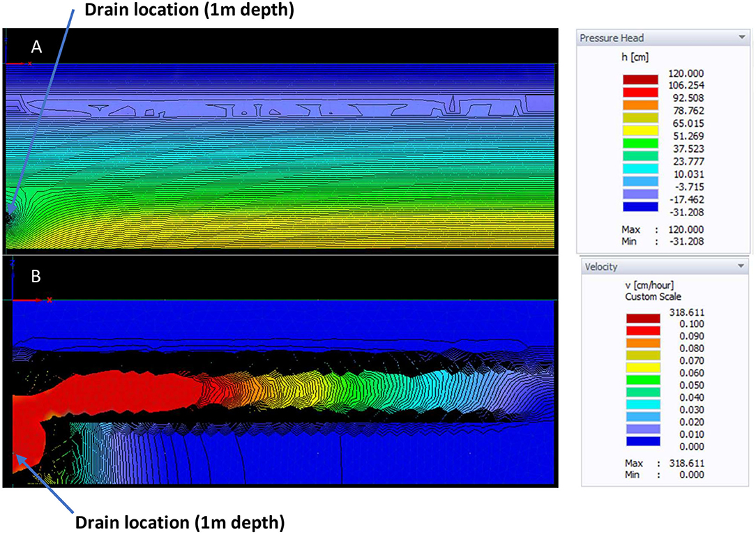Click the Min 0.000 row in Velocity
Screen dimensions: 756x534
click(665, 475)
